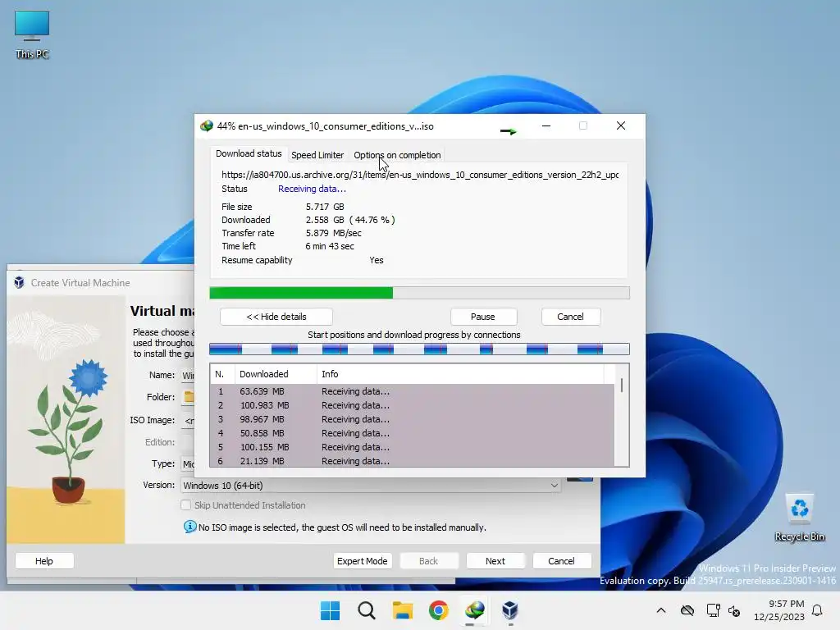Click the network display tray icon

pos(713,610)
